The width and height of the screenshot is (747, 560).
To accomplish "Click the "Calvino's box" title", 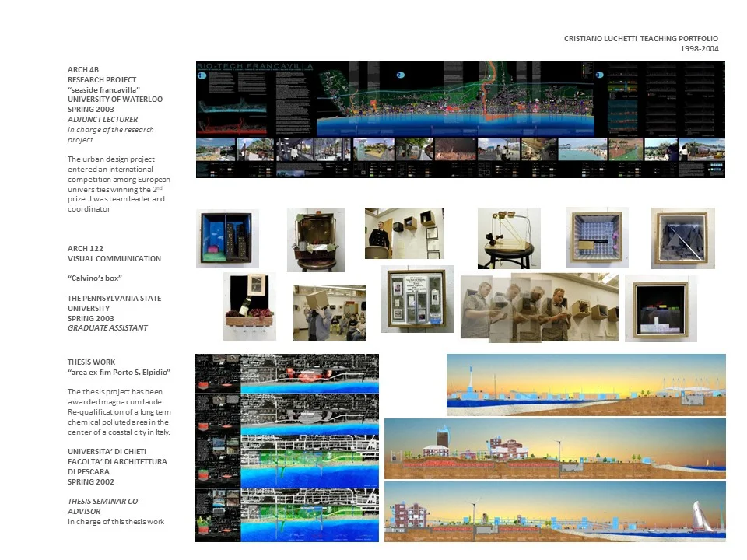I will pyautogui.click(x=95, y=278).
